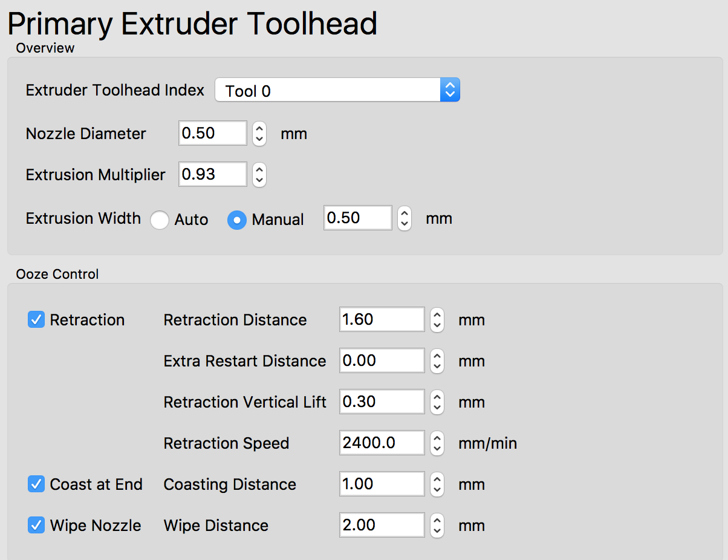
Task: Increase Extrusion Width using stepper up arrow
Action: 405,212
